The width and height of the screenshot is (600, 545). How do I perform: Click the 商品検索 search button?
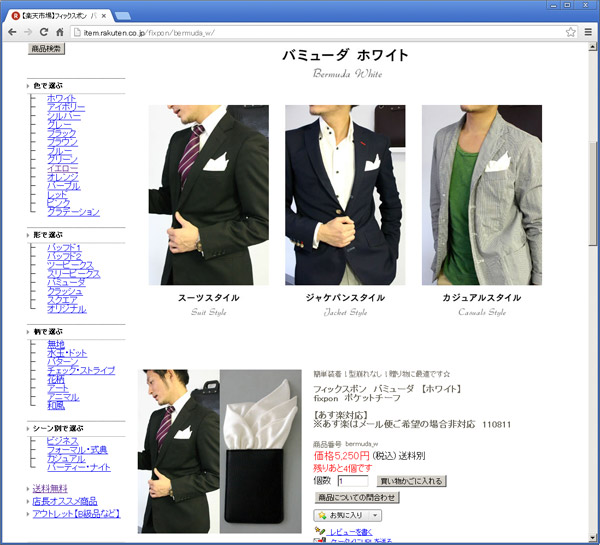(46, 49)
